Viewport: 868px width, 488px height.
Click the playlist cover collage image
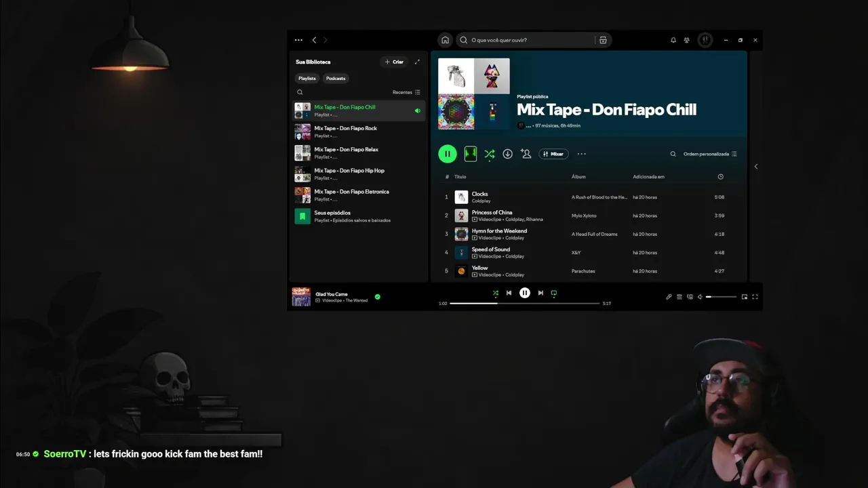pyautogui.click(x=474, y=94)
